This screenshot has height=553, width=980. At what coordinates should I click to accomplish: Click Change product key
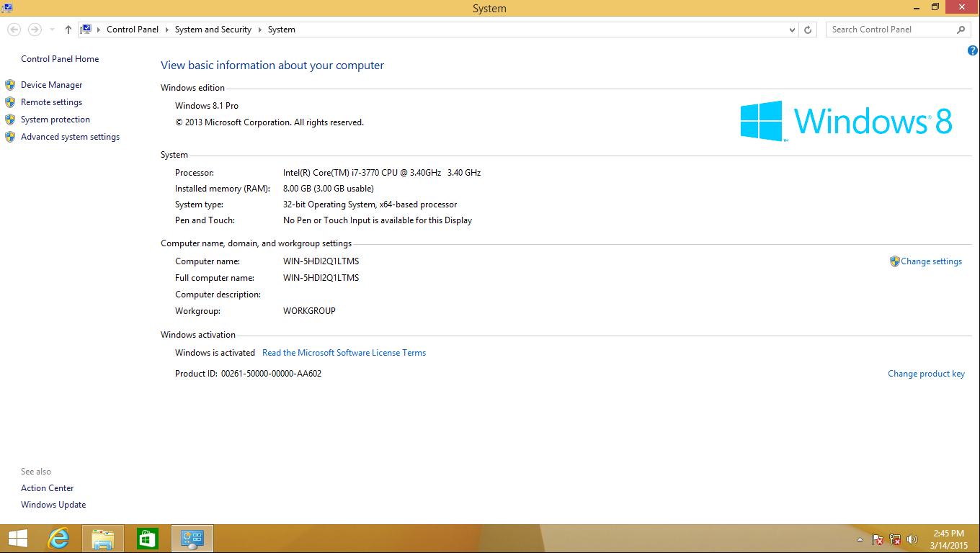click(926, 374)
